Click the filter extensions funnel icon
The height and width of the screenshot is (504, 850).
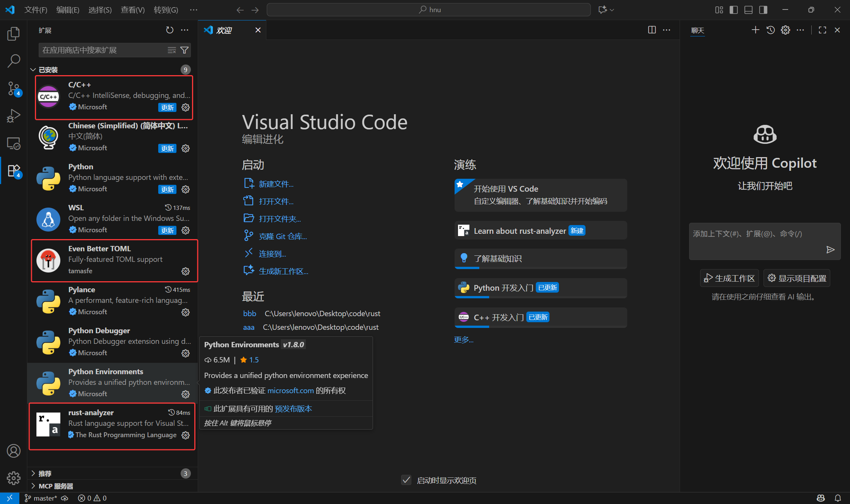[x=184, y=50]
